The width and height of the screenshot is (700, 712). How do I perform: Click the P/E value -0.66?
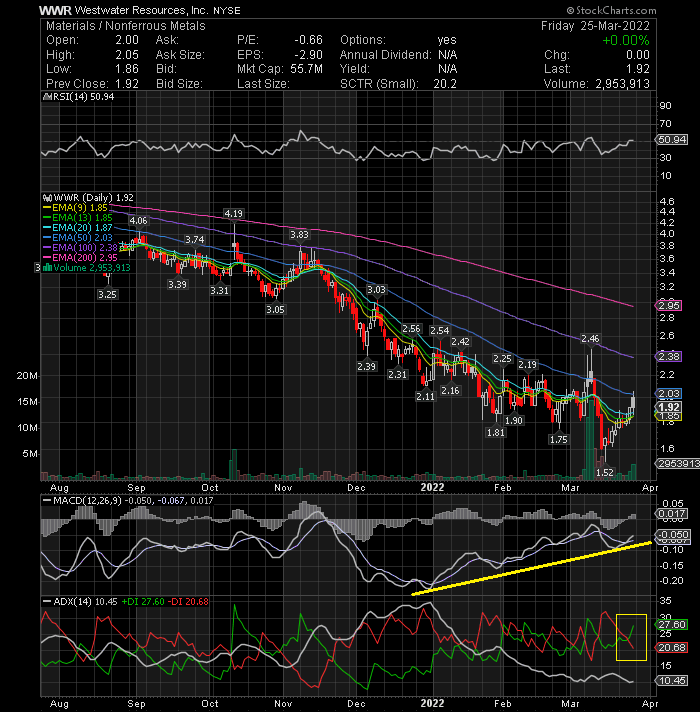point(308,40)
